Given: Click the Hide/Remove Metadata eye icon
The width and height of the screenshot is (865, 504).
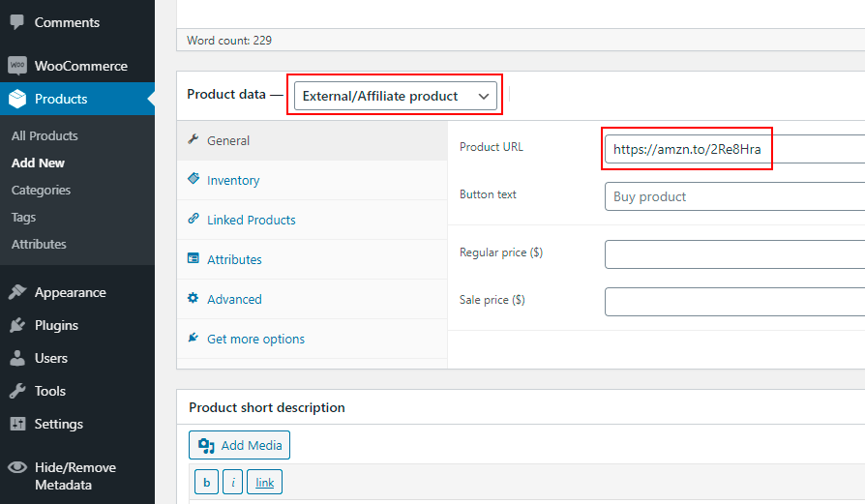Looking at the screenshot, I should click(x=17, y=467).
